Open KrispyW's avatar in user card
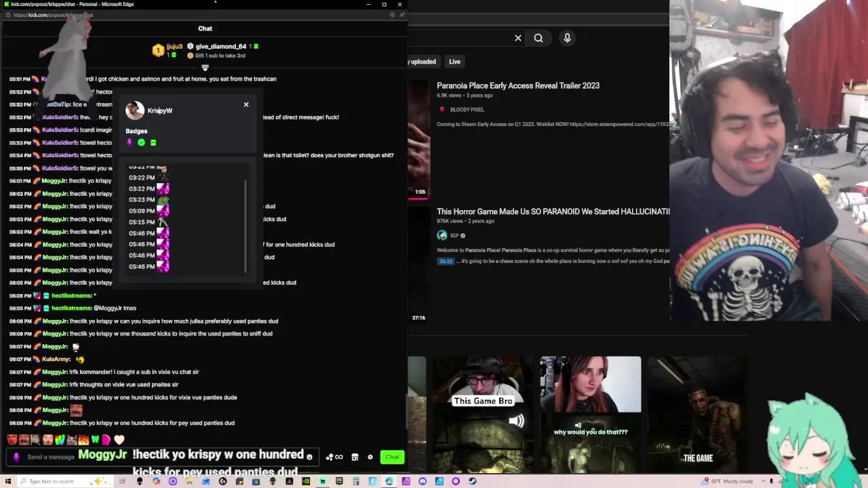This screenshot has height=488, width=868. pos(134,110)
